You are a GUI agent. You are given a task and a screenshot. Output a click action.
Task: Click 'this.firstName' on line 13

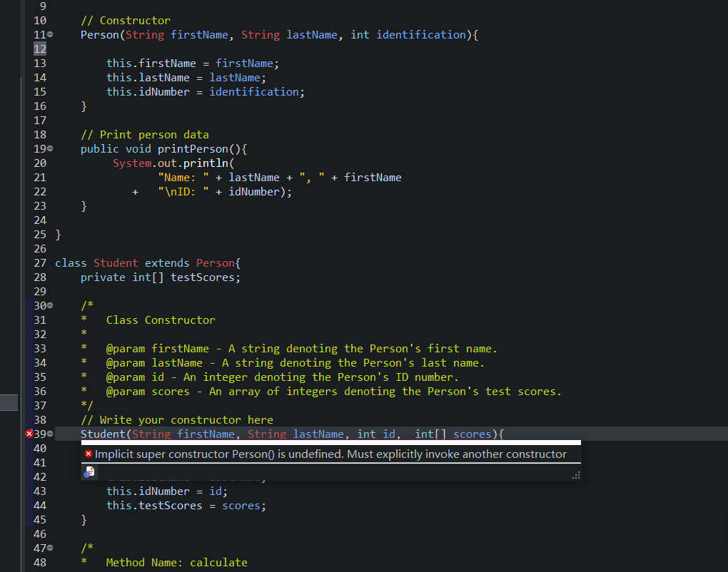click(151, 63)
